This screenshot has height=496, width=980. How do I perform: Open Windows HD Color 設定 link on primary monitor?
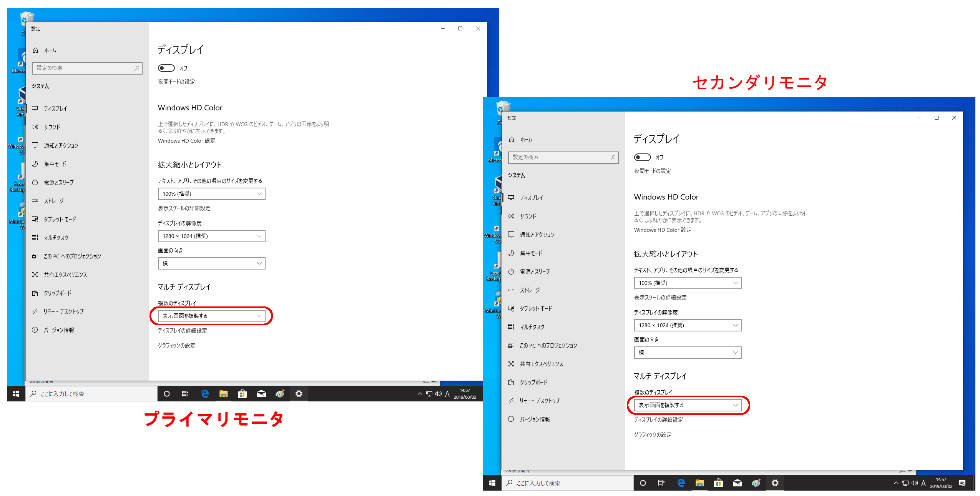[186, 141]
